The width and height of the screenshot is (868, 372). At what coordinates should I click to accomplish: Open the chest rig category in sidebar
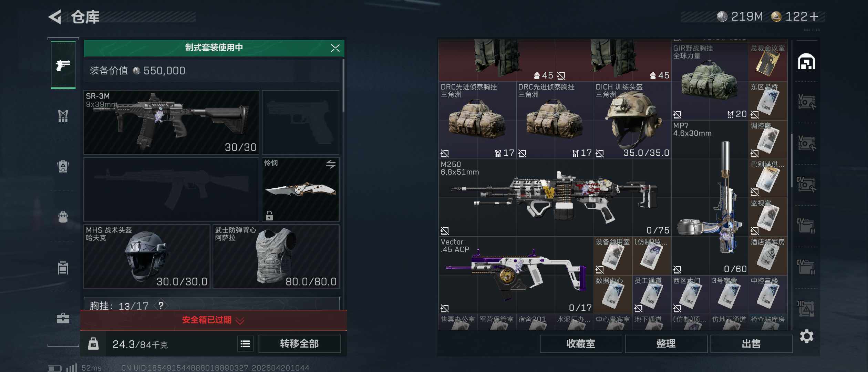coord(63,116)
